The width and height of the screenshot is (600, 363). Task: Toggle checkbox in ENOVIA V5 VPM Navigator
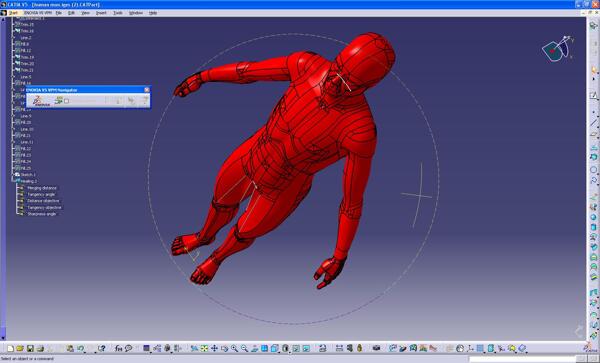coord(67,101)
